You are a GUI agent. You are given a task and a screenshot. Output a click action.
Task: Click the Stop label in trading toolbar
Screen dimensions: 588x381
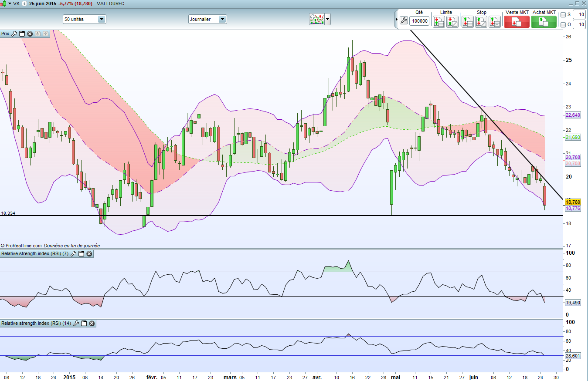click(481, 13)
